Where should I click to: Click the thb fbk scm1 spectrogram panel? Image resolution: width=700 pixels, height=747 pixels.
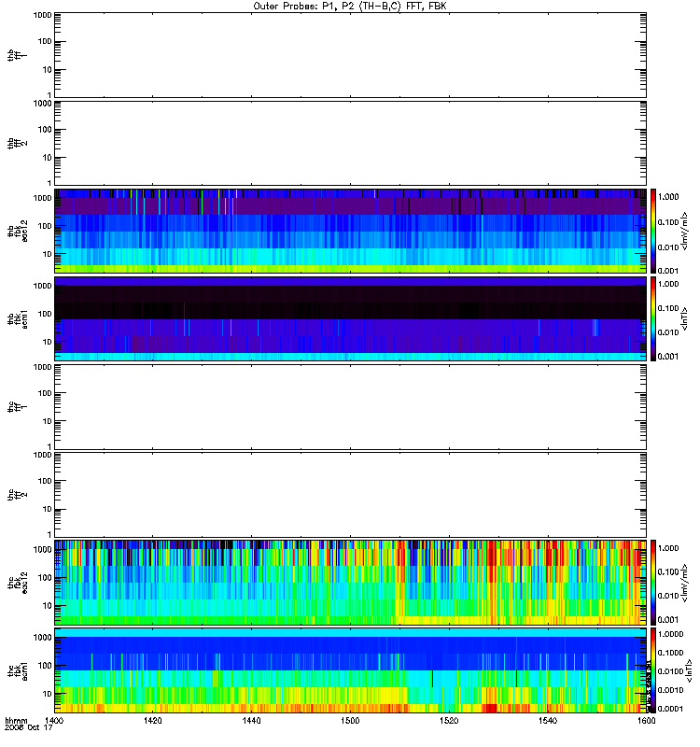[x=350, y=318]
